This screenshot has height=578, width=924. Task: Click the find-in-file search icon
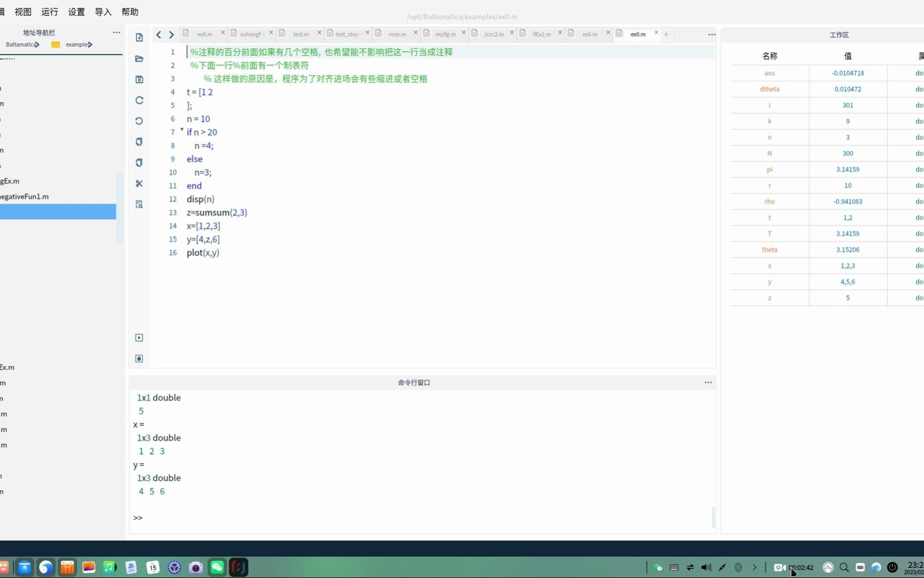pos(139,204)
